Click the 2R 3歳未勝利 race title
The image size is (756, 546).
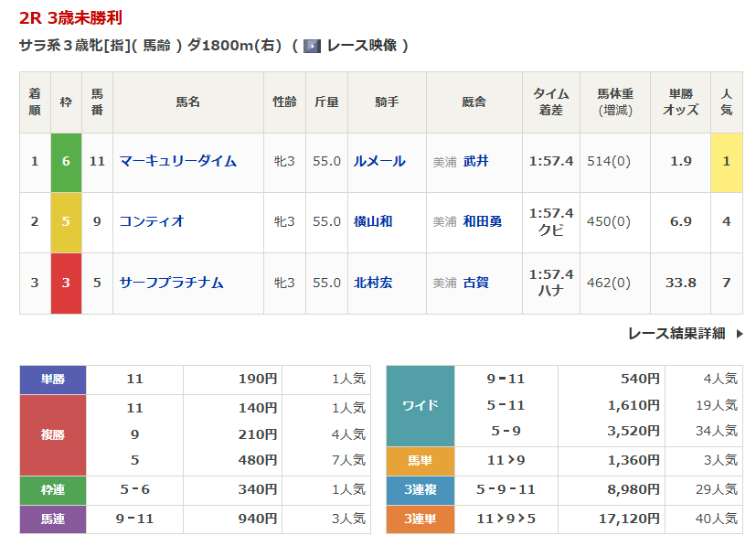pos(70,18)
